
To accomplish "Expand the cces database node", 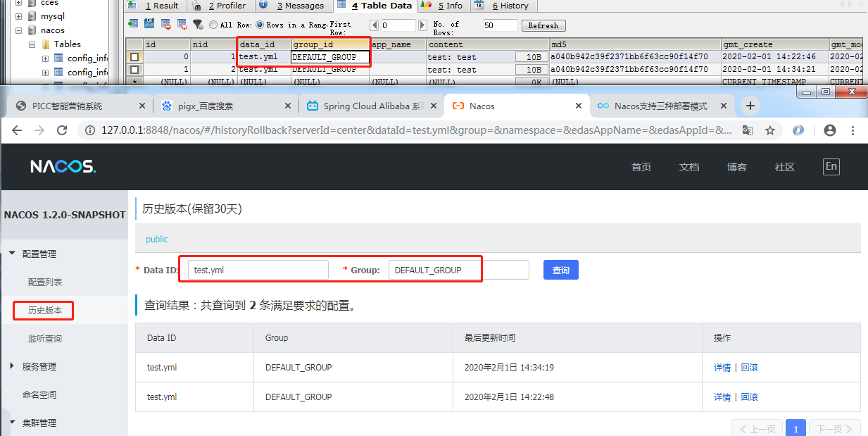I will pyautogui.click(x=18, y=3).
